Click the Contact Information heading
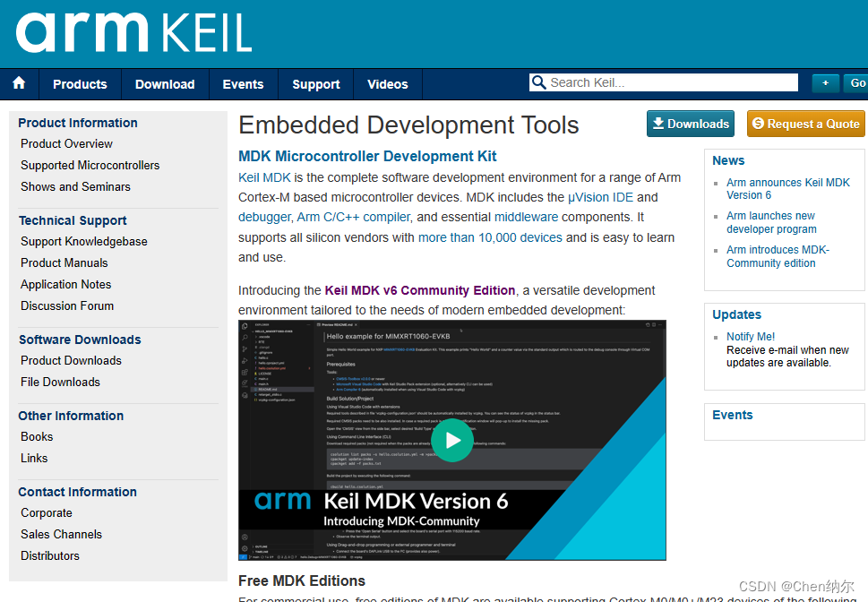Viewport: 868px width, 602px height. [78, 492]
